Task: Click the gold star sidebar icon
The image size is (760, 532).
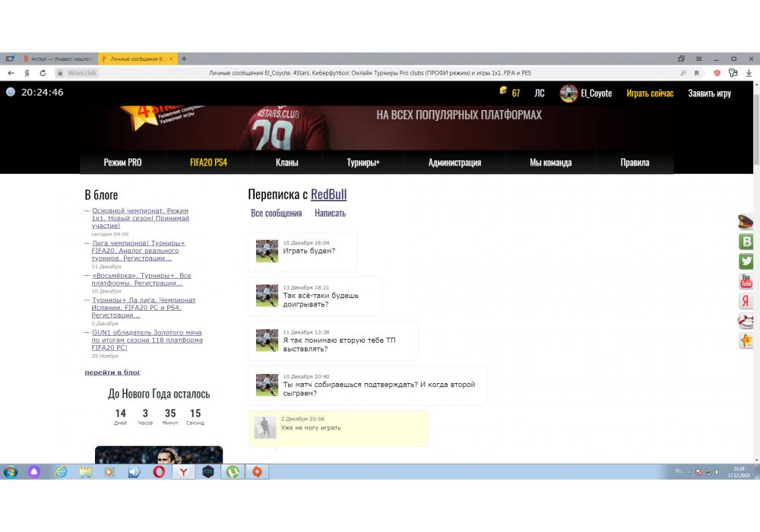Action: 746,340
